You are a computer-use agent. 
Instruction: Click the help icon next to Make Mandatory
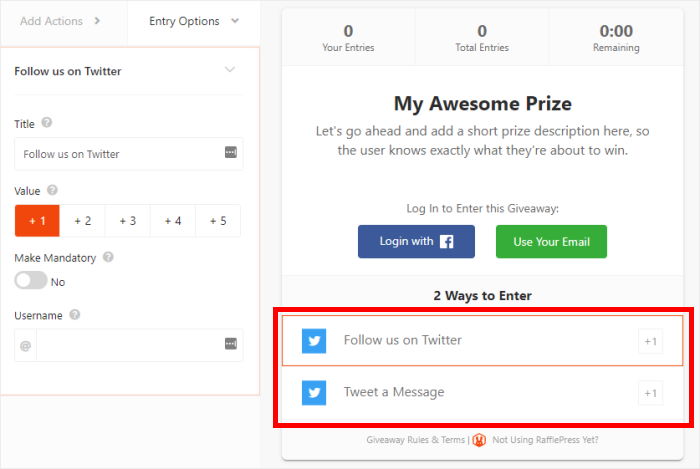pyautogui.click(x=108, y=257)
